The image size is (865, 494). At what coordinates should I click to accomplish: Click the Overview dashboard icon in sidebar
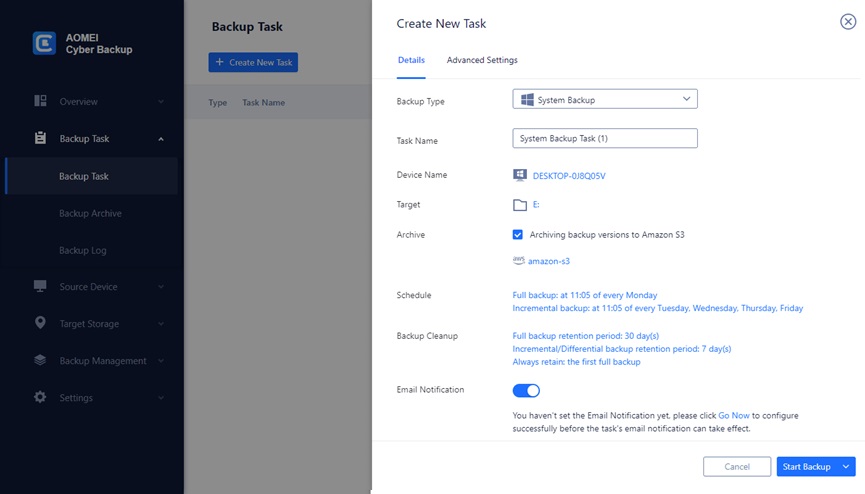40,101
